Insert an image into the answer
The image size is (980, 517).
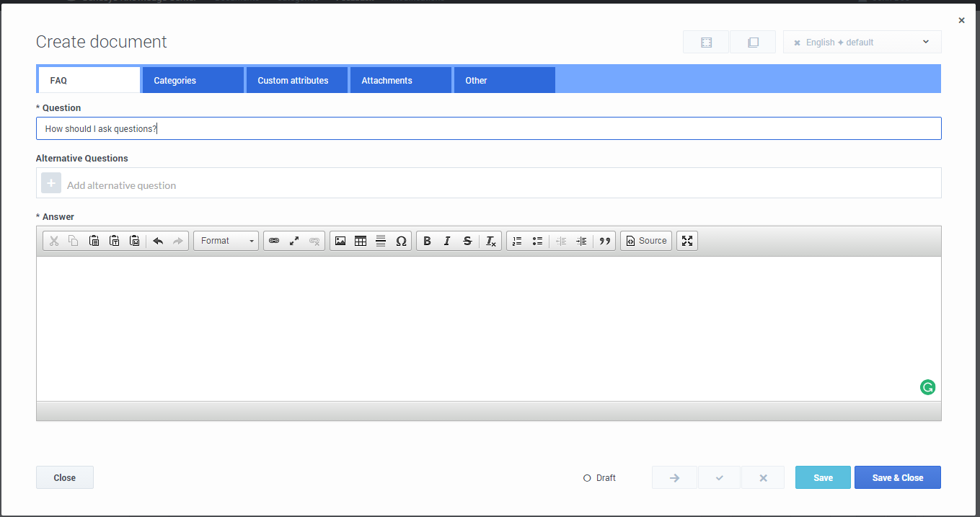click(x=340, y=241)
